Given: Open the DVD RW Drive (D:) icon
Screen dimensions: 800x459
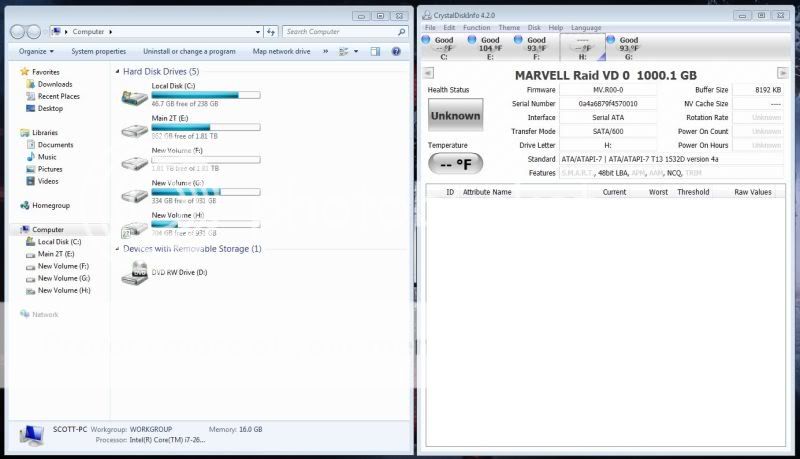Looking at the screenshot, I should click(x=134, y=272).
